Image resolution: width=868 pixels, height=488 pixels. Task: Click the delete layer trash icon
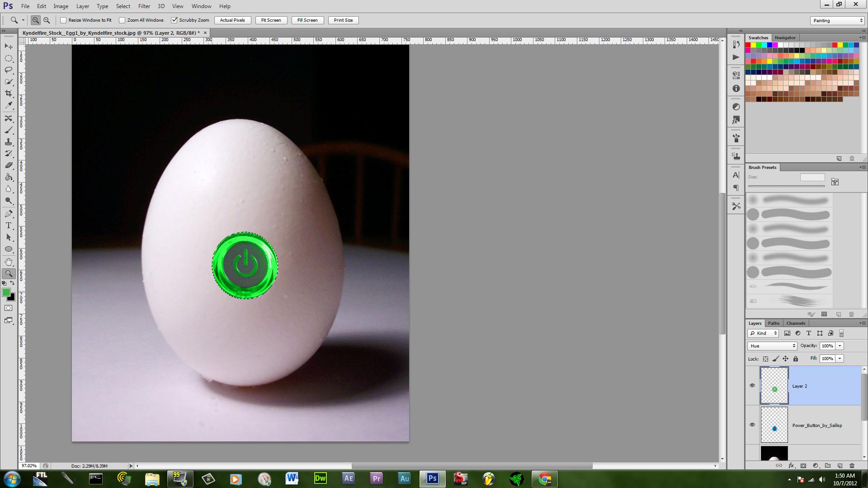point(852,465)
